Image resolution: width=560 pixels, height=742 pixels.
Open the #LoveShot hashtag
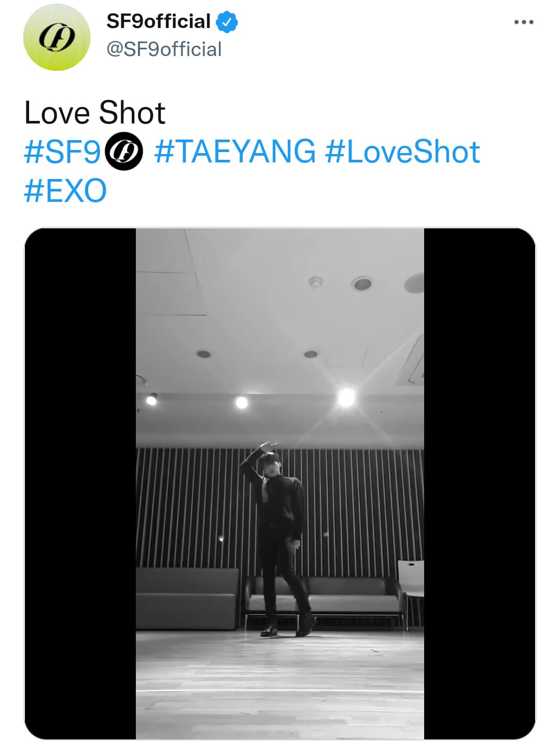(x=402, y=152)
